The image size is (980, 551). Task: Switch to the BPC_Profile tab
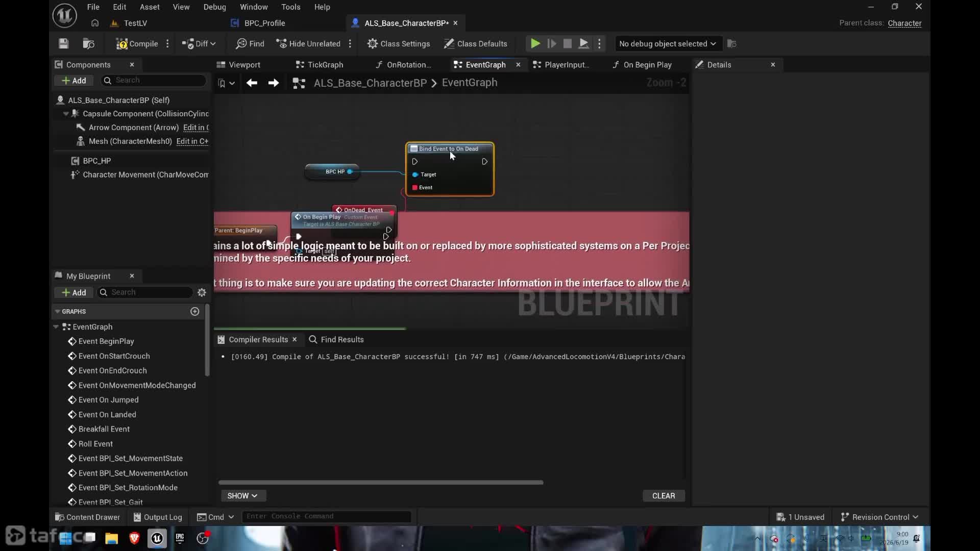(264, 23)
